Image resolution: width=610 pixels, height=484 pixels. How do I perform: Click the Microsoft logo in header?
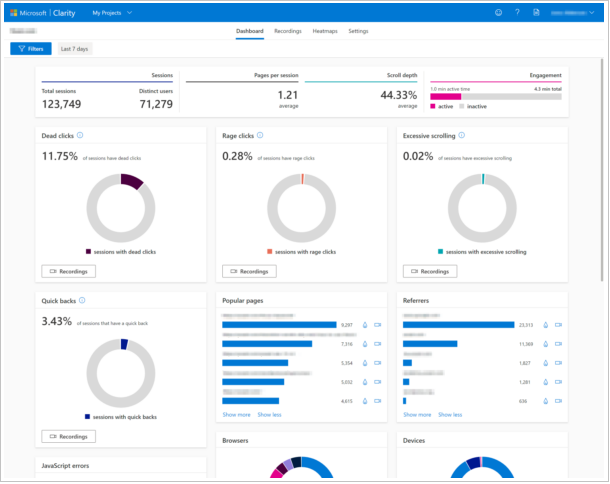[x=14, y=13]
